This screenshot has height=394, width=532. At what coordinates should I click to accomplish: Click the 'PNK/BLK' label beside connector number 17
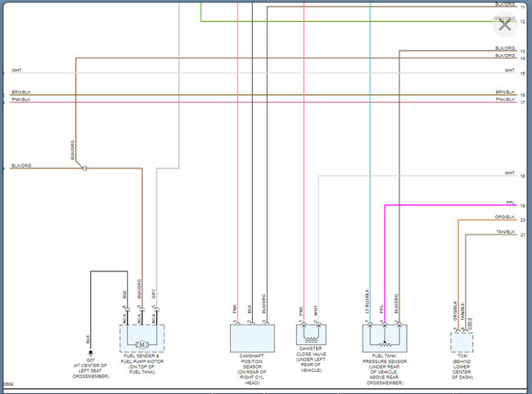(x=505, y=99)
